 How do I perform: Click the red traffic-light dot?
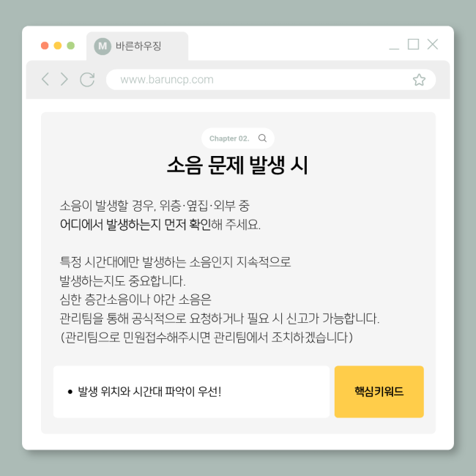click(x=45, y=45)
